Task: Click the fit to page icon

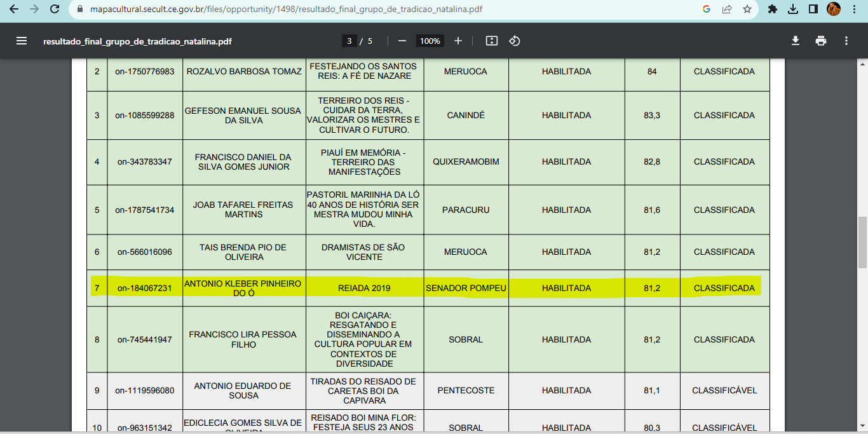Action: [491, 41]
